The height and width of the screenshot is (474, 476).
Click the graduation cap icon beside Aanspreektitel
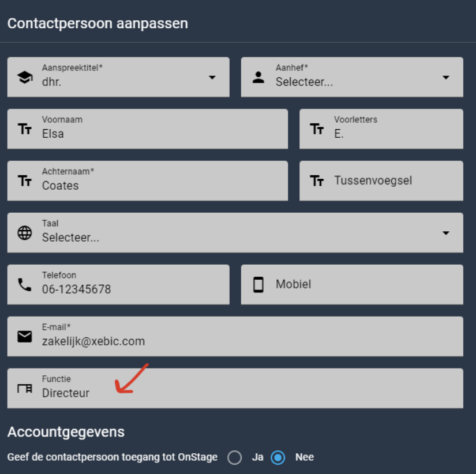pos(25,77)
